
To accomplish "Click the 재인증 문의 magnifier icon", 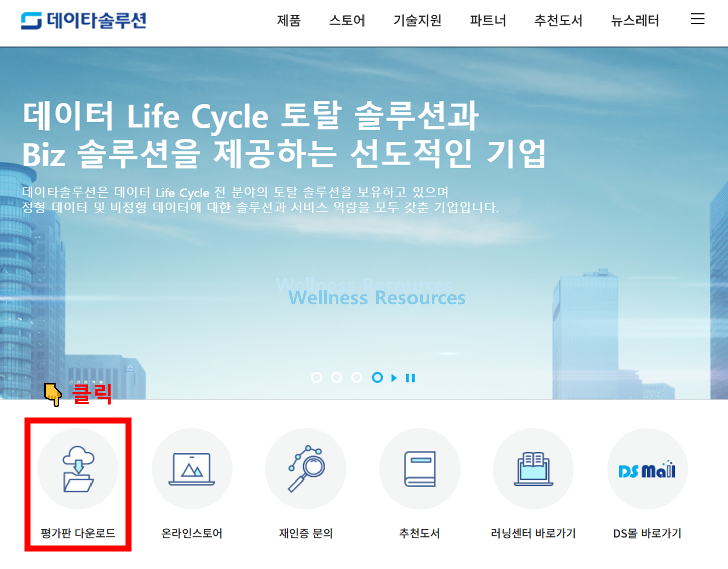I will point(306,469).
